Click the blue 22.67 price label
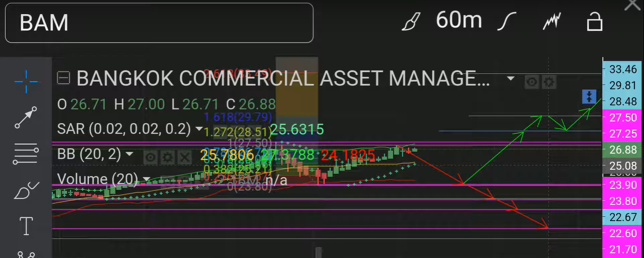Screen dimensions: 644x258 [623, 217]
